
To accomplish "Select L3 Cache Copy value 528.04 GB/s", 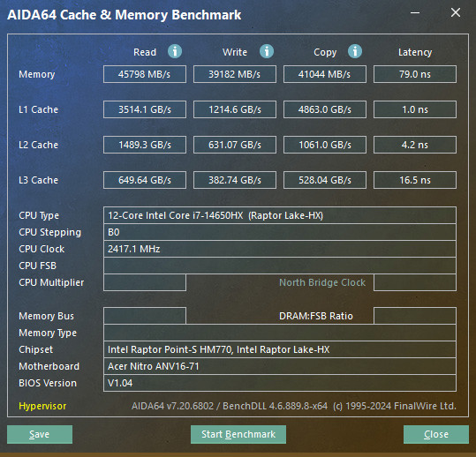I will coord(325,180).
